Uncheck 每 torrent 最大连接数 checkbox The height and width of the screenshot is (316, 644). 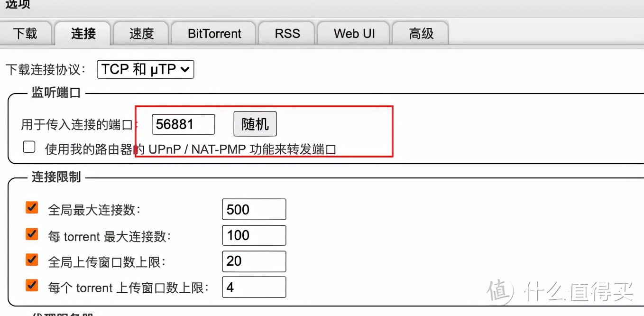[32, 234]
